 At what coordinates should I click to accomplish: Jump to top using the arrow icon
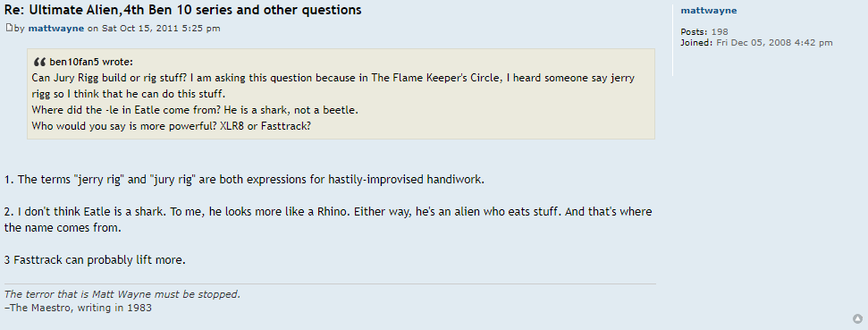(x=857, y=319)
